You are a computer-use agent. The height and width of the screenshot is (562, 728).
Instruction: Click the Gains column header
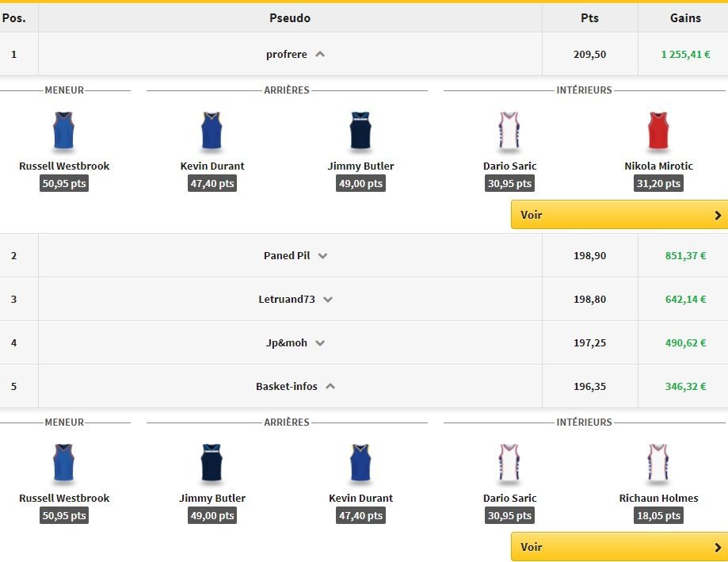pos(685,17)
